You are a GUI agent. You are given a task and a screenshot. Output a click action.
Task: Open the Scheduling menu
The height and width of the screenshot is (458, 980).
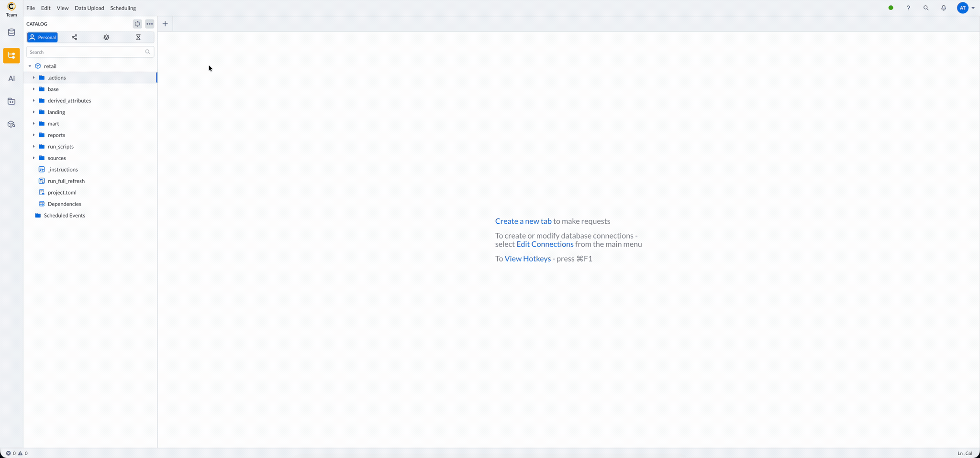click(123, 8)
